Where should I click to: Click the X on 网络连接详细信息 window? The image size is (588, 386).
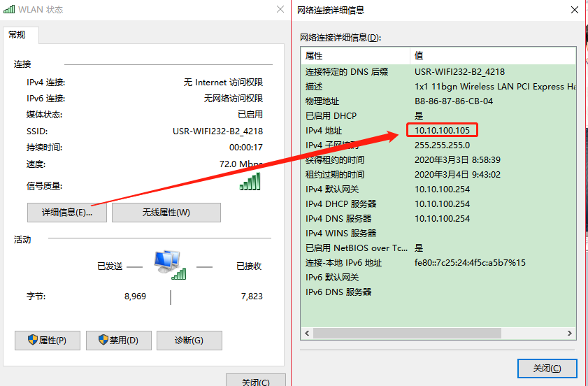pyautogui.click(x=573, y=10)
